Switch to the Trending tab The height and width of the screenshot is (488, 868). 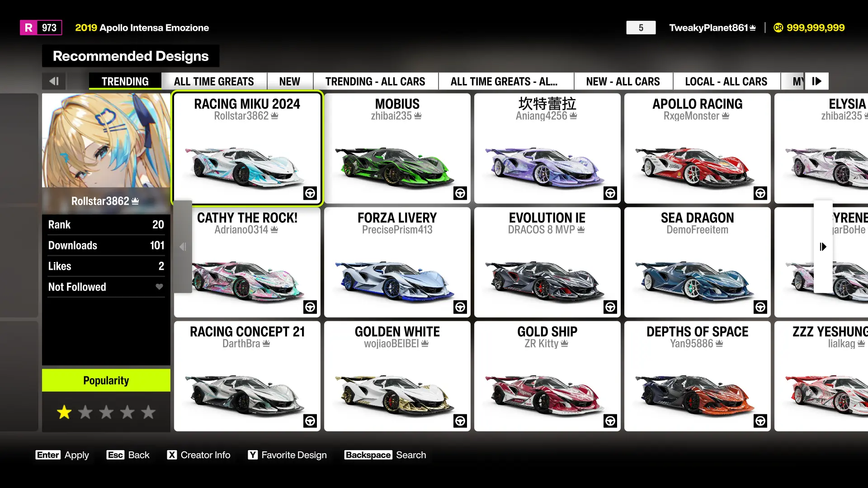125,81
